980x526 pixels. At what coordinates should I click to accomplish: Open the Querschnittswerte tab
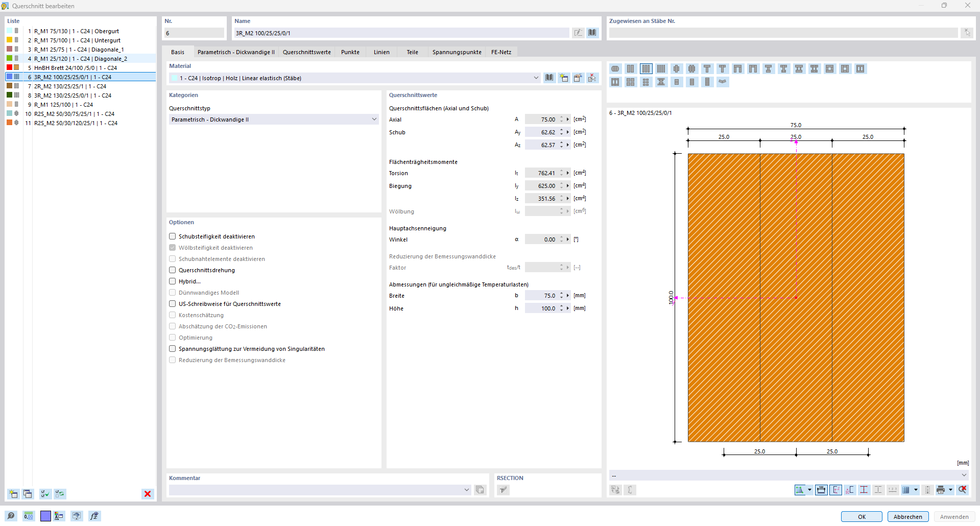pyautogui.click(x=306, y=52)
